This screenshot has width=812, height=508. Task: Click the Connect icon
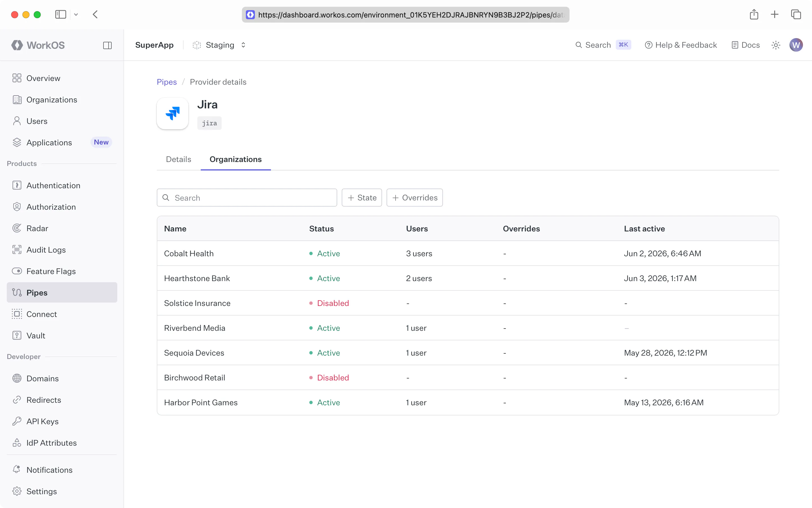pos(17,314)
